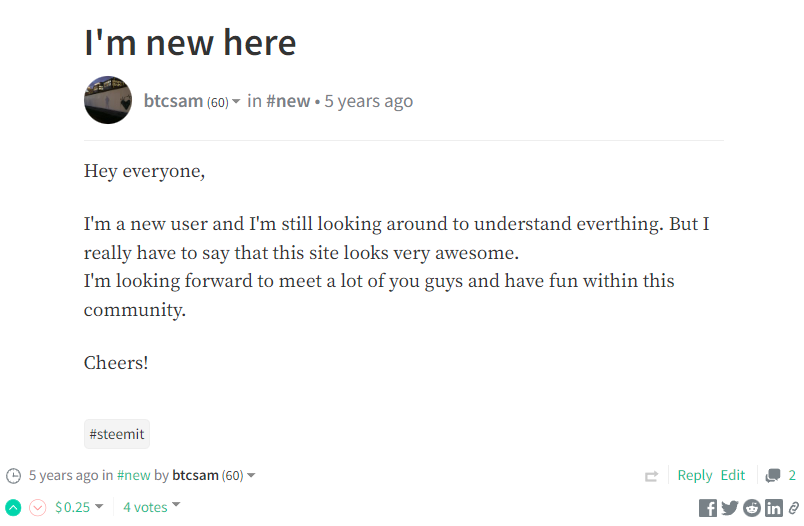
Task: Click the Reply link
Action: tap(695, 475)
